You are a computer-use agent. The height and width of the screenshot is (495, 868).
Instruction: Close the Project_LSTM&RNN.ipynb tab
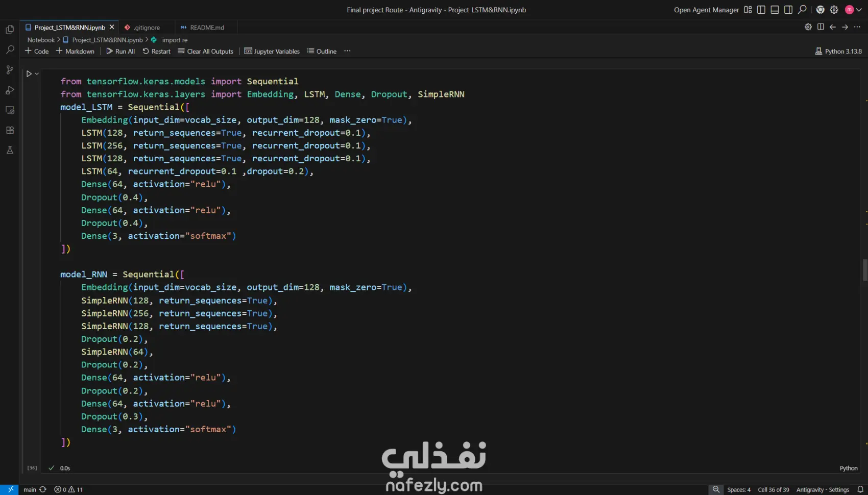(112, 27)
